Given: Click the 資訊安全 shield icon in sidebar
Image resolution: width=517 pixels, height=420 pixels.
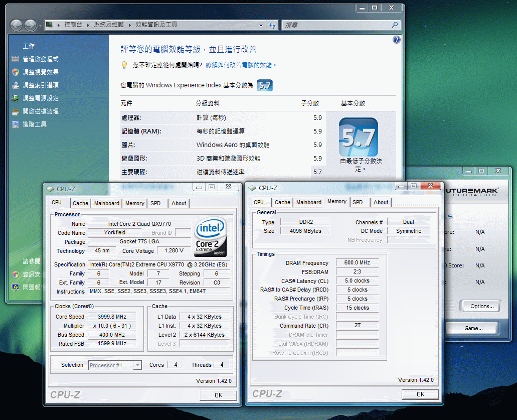Looking at the screenshot, I should click(x=16, y=274).
